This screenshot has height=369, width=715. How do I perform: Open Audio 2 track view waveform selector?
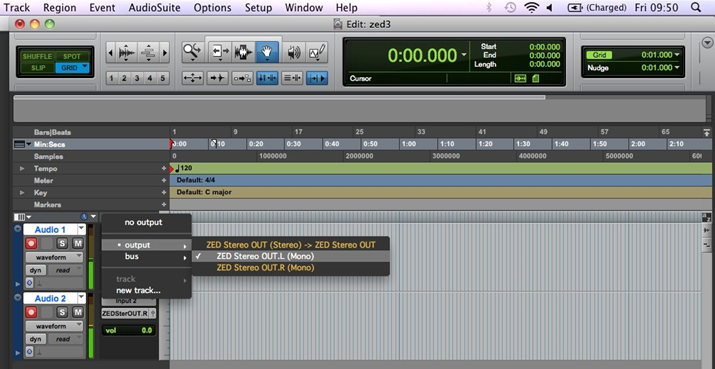[54, 326]
